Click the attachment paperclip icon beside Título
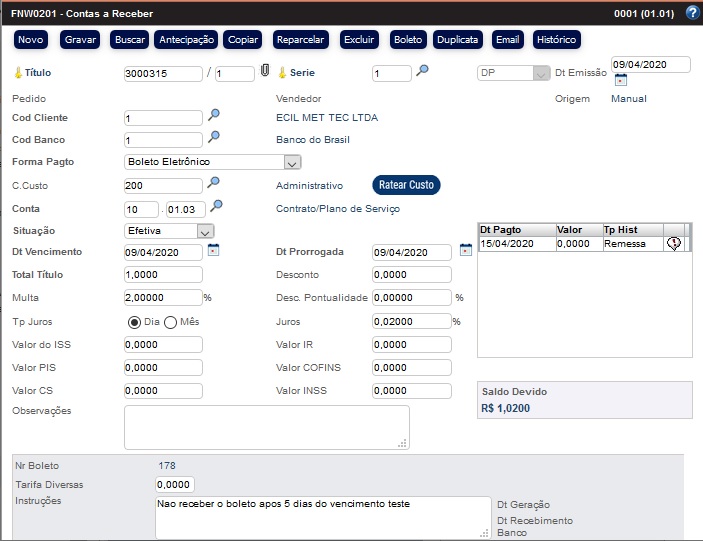 tap(265, 72)
